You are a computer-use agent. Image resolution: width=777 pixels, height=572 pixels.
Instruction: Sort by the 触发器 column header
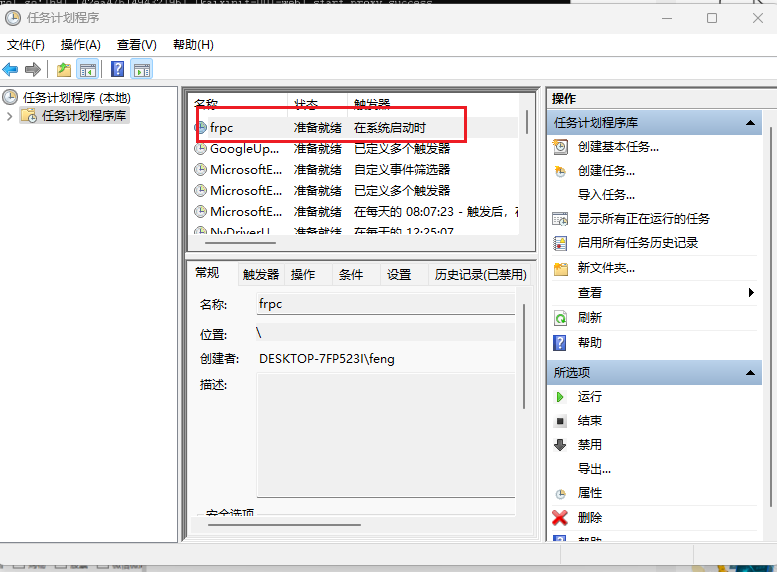point(434,104)
